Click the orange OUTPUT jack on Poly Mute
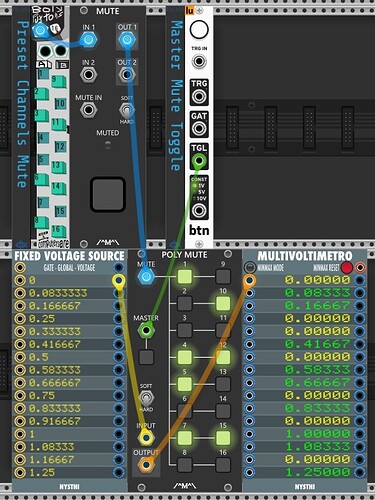375x500 pixels. click(x=146, y=464)
